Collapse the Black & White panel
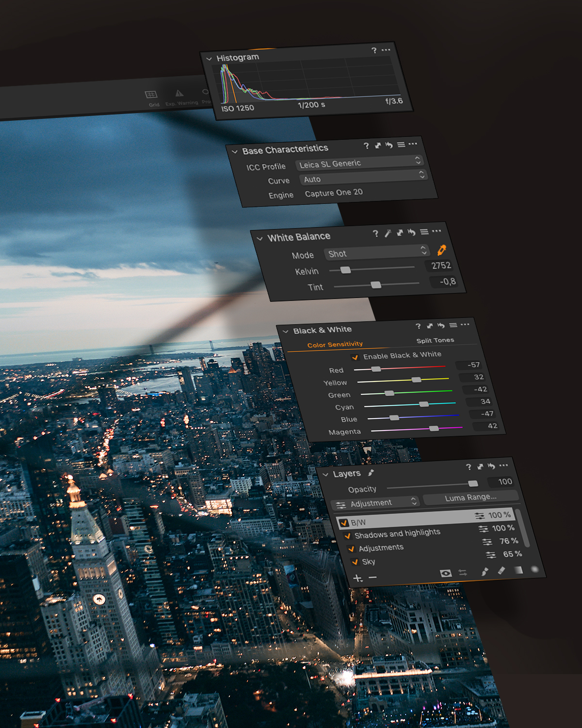The height and width of the screenshot is (728, 582). click(286, 331)
